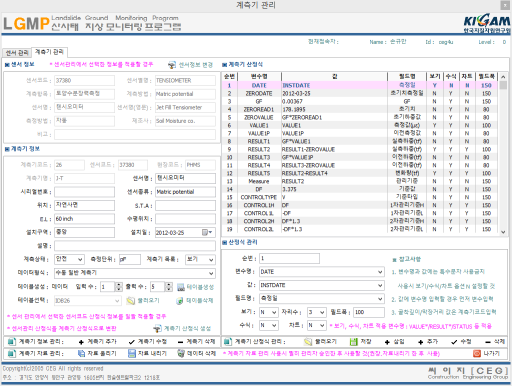
Task: Click 계측기 삭제 to delete the instrument
Action: [x=196, y=342]
